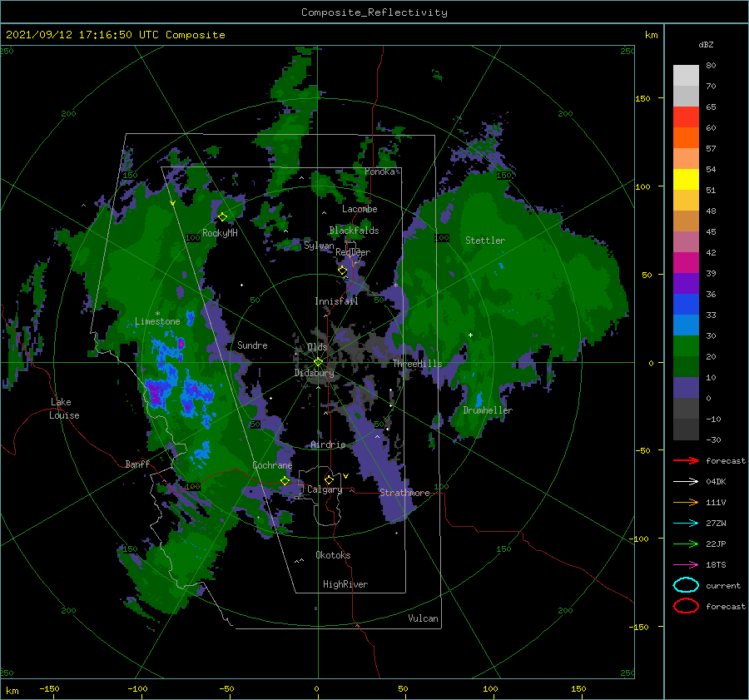The image size is (749, 700).
Task: Click the Stettler city label
Action: [485, 241]
